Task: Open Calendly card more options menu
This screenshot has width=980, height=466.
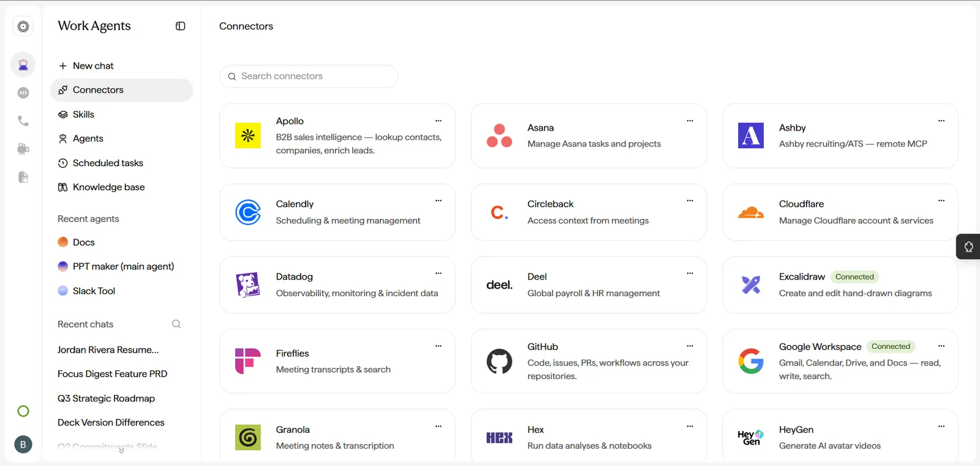Action: [439, 201]
